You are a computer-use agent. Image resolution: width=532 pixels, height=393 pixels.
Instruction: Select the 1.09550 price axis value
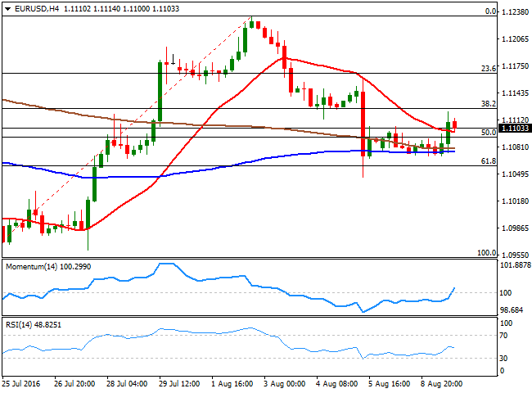pyautogui.click(x=515, y=255)
